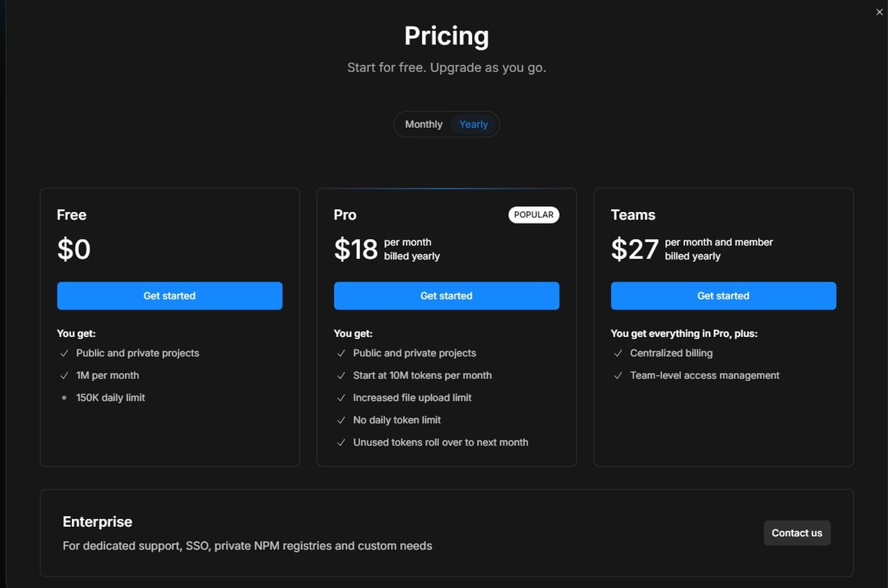Click the POPULAR badge on the Pro plan
Viewport: 888px width, 588px height.
point(533,215)
